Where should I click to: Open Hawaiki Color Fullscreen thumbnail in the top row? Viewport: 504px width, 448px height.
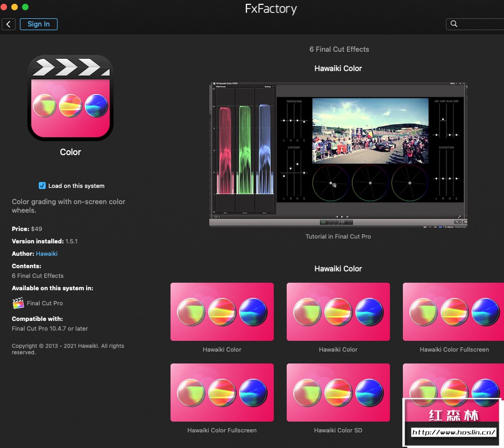tap(453, 312)
